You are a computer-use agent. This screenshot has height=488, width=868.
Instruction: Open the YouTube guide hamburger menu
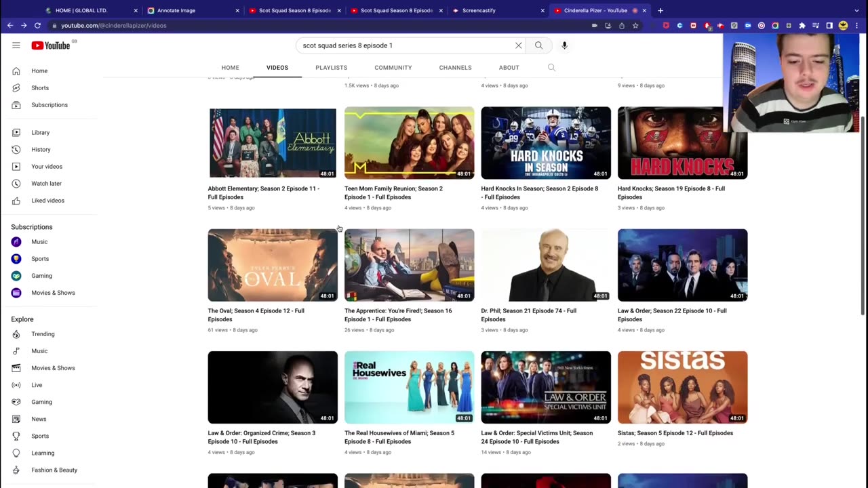click(16, 45)
